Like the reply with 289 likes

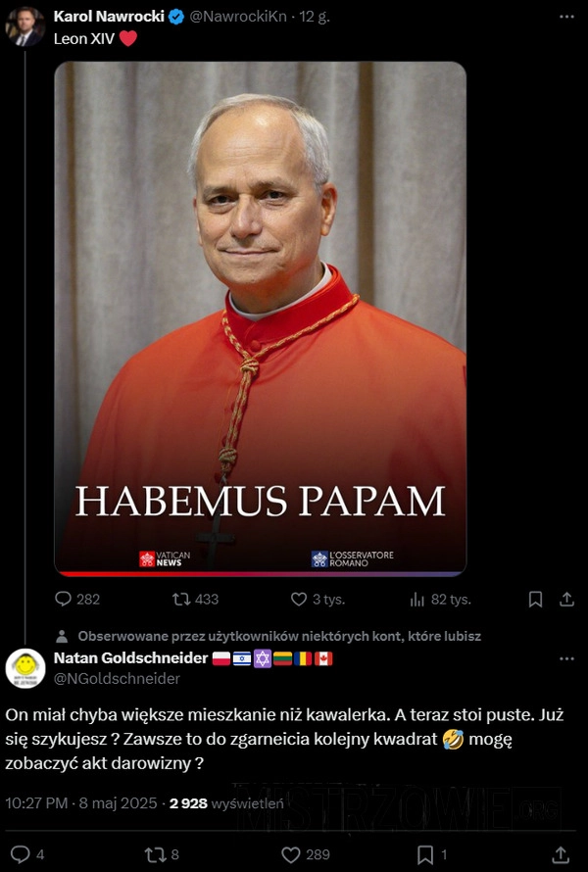pos(306,854)
